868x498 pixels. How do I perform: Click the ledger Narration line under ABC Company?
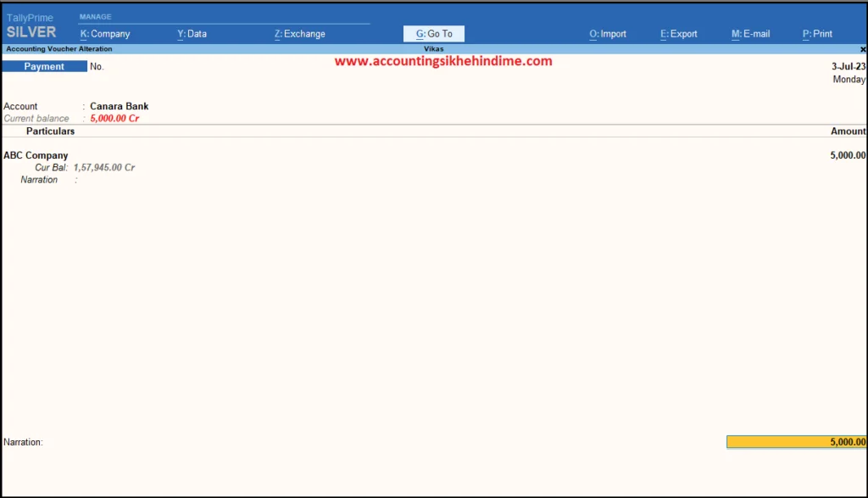(48, 180)
